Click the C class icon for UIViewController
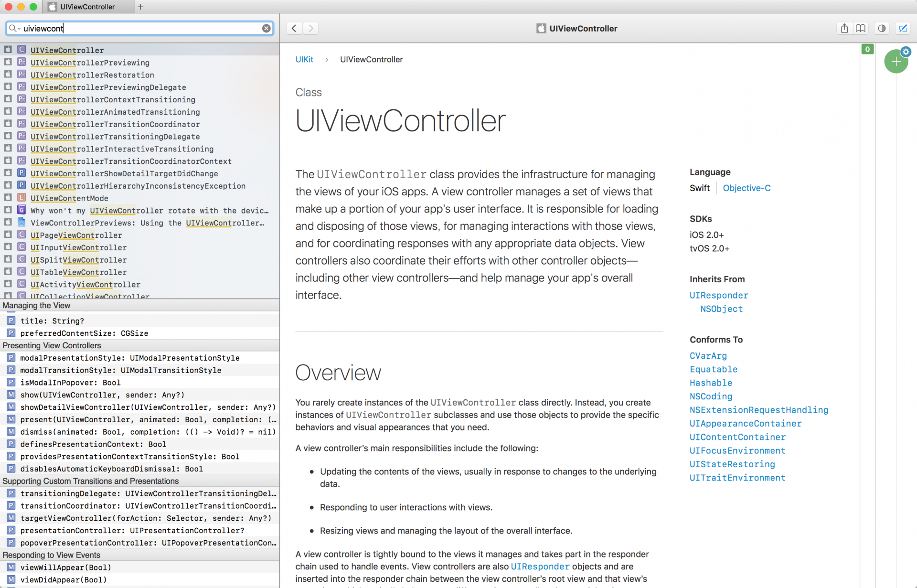 (x=21, y=49)
